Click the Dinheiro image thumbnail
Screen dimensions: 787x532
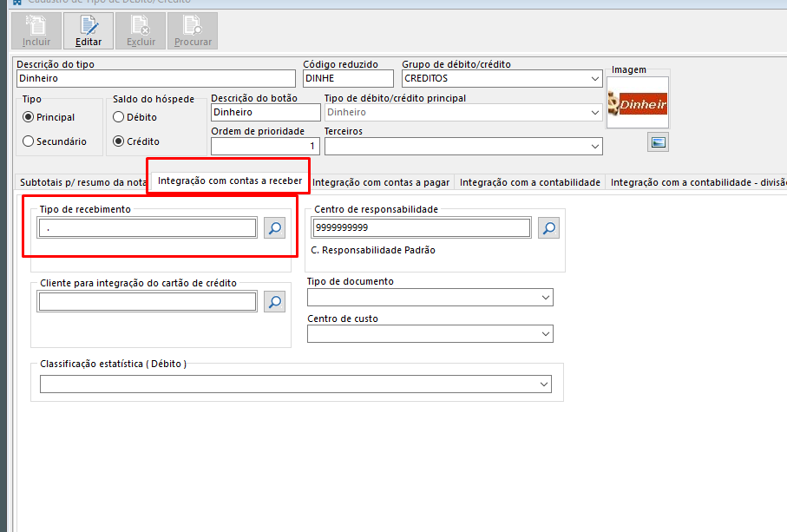tap(638, 103)
